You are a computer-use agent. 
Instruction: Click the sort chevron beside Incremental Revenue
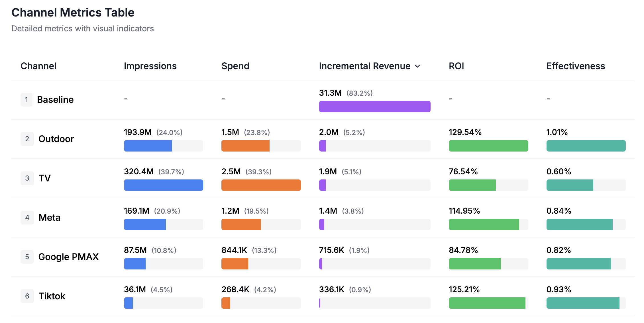tap(417, 66)
